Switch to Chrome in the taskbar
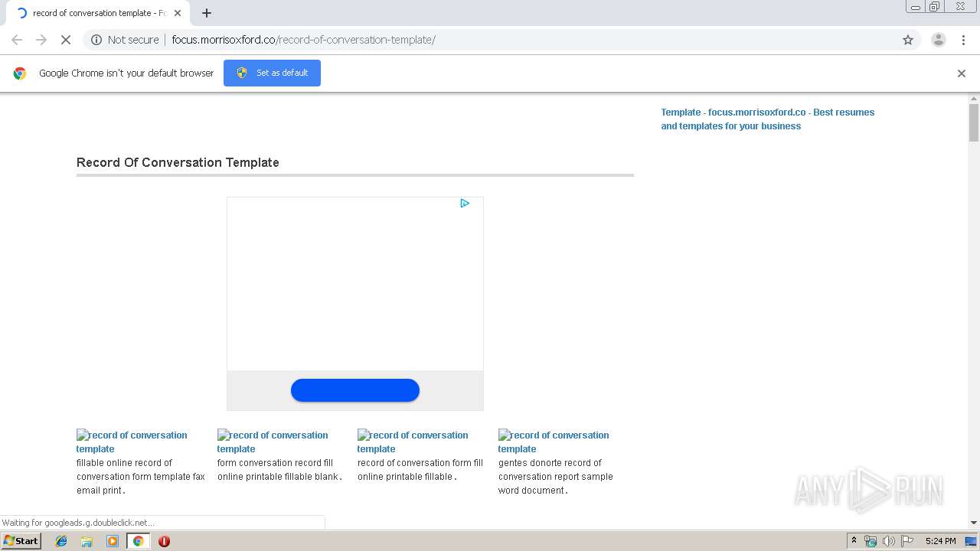 coord(138,541)
